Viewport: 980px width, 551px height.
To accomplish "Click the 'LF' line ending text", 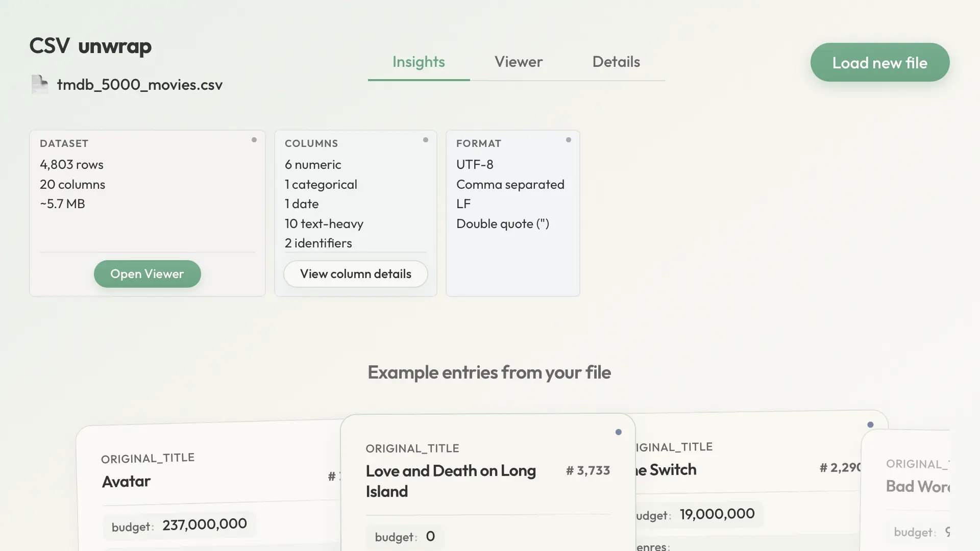I will pos(463,204).
